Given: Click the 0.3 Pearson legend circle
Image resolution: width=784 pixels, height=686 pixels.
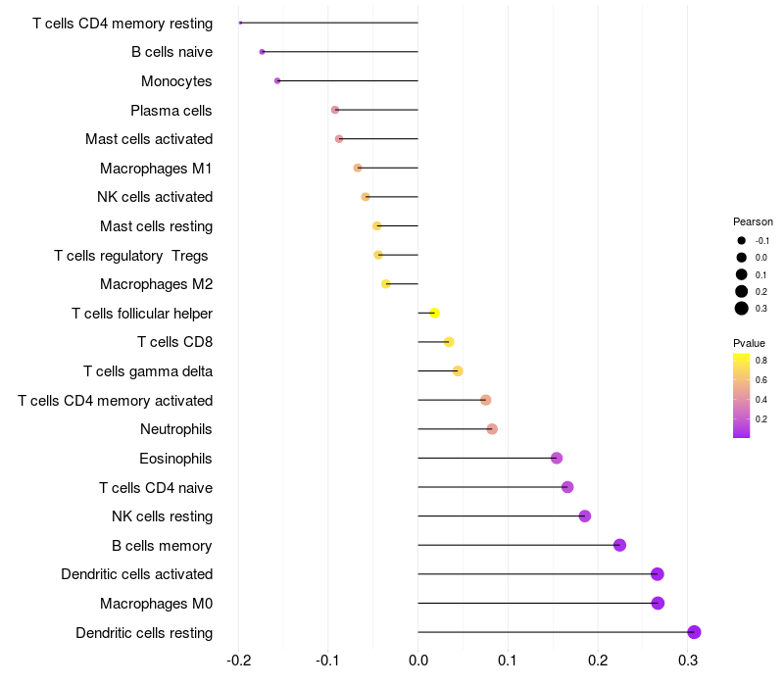Looking at the screenshot, I should coord(742,309).
